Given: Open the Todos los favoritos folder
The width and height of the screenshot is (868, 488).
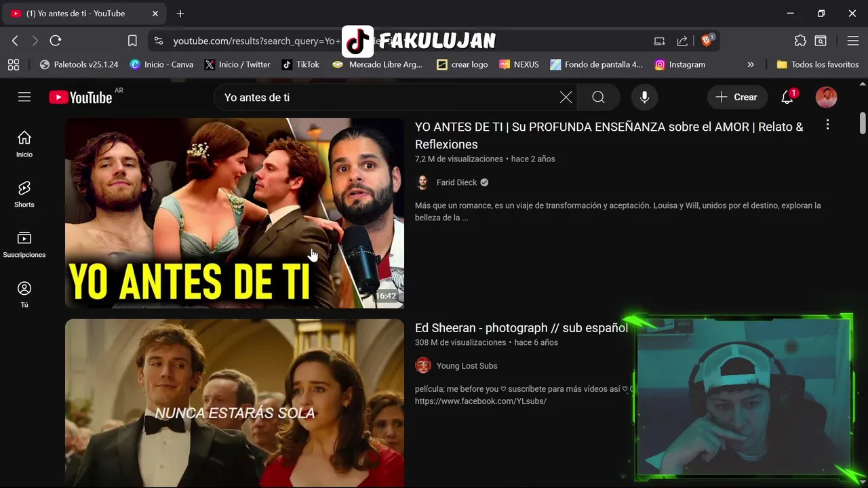Looking at the screenshot, I should (x=818, y=64).
